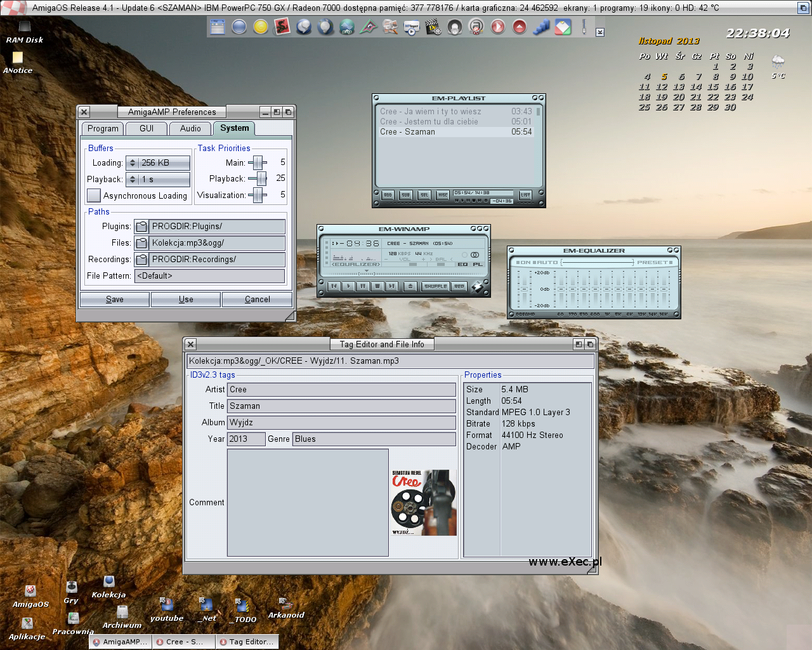Switch to the Audio preferences tab
This screenshot has width=812, height=650.
point(190,129)
